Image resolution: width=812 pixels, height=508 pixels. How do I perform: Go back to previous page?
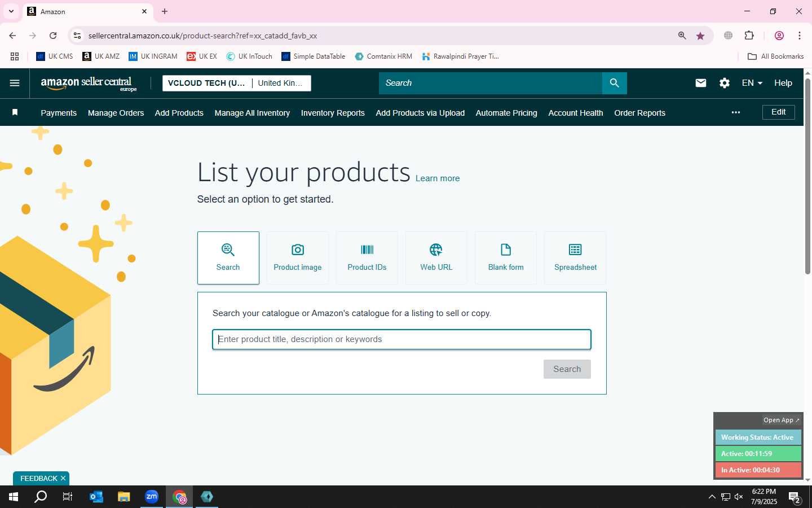coord(12,36)
